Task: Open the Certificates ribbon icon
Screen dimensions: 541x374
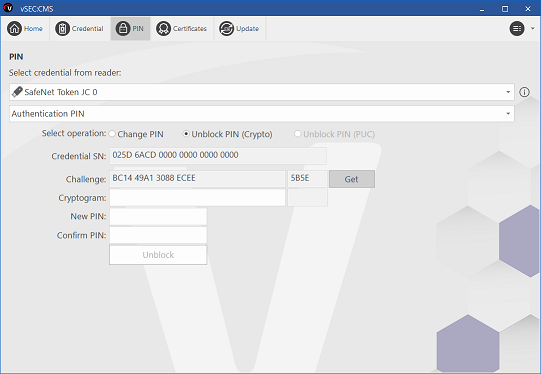Action: tap(163, 29)
